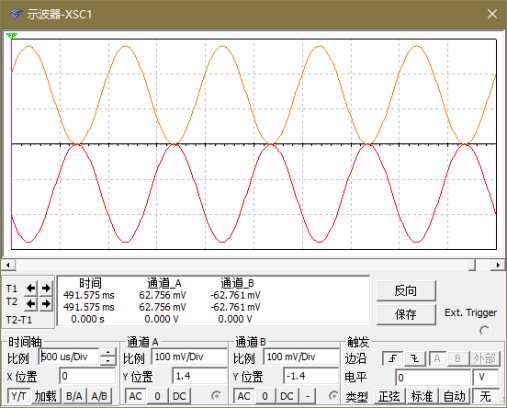Select falling edge trigger icon
This screenshot has height=408, width=507.
pyautogui.click(x=415, y=359)
